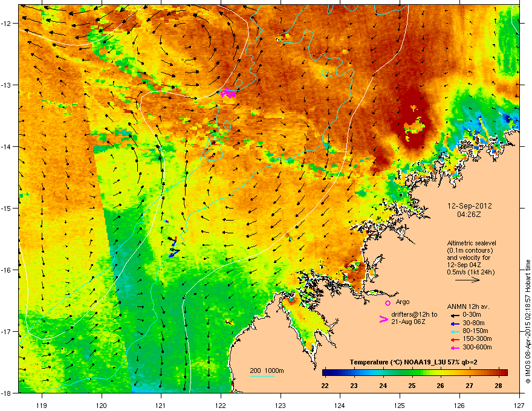Click the 28 tick label on colorbar

point(498,386)
